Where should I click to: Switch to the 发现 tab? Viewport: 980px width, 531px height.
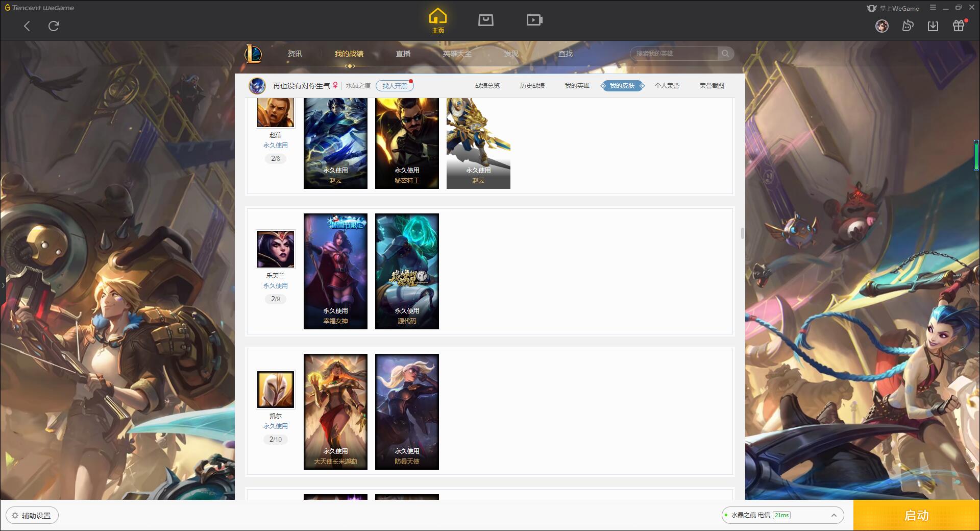pyautogui.click(x=511, y=54)
